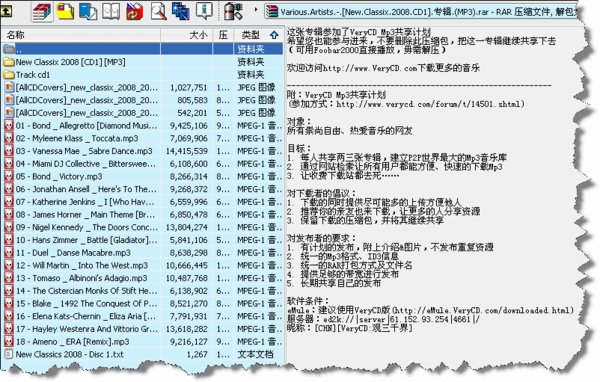
Task: Click the 压 column header
Action: [223, 35]
